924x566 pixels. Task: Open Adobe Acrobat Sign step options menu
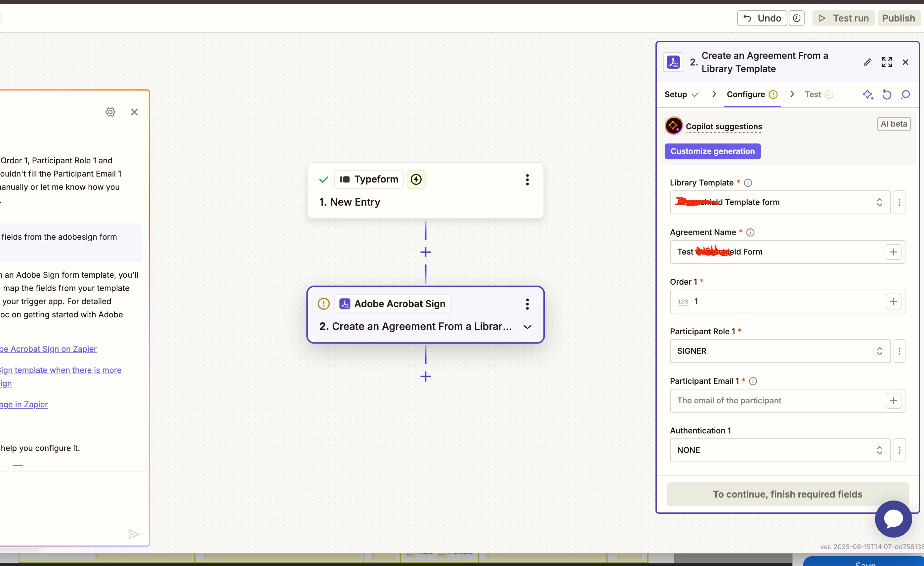[527, 304]
